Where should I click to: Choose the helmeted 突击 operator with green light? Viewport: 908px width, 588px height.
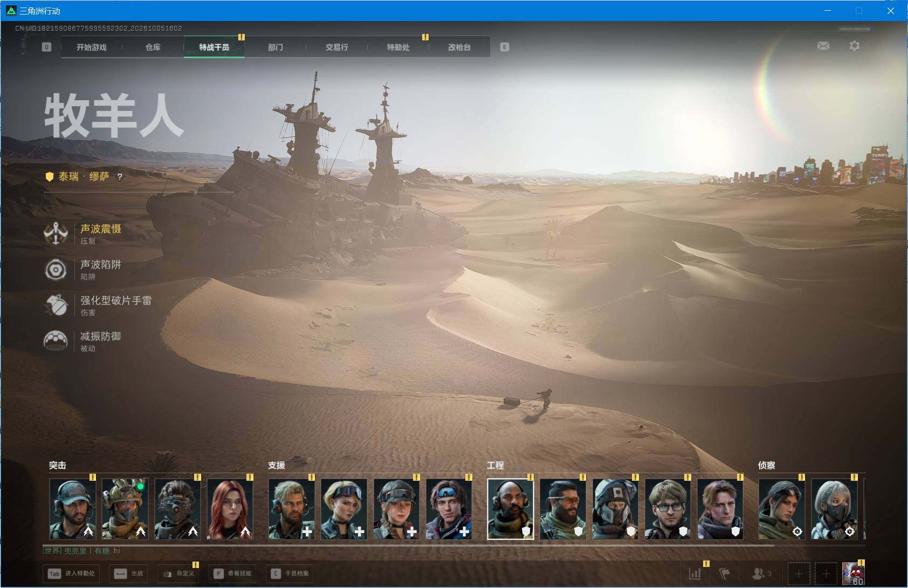(x=125, y=509)
